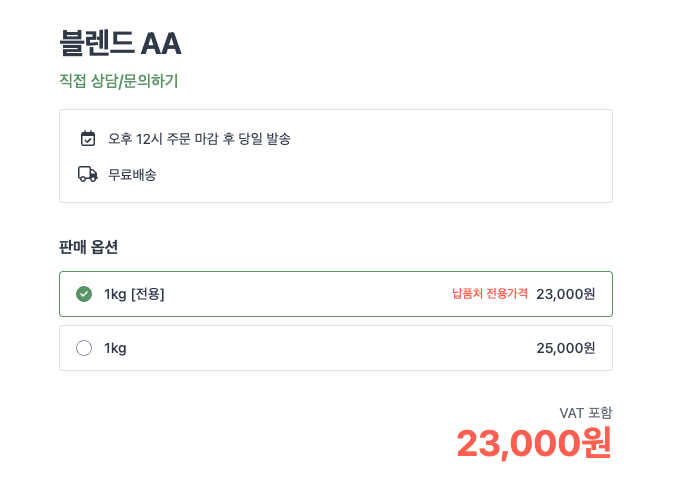This screenshot has width=685, height=483.
Task: Click the 판매 옵션 heading
Action: (x=89, y=247)
